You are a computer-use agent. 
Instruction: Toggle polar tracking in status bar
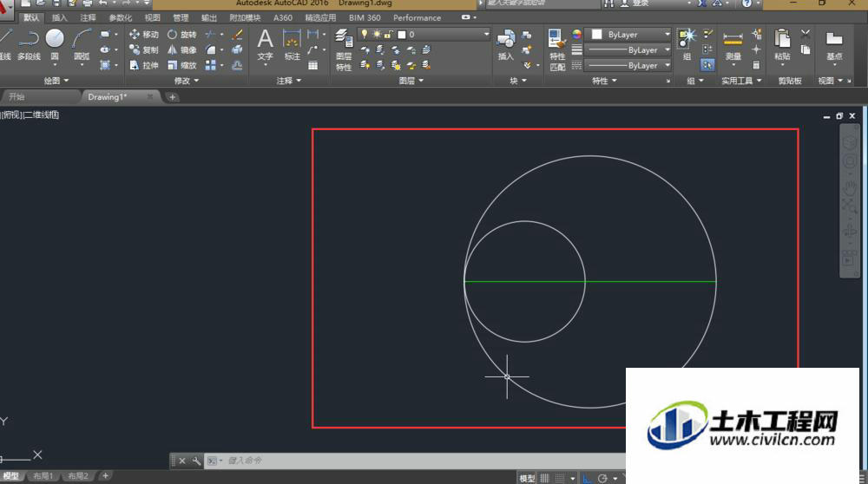[x=602, y=479]
